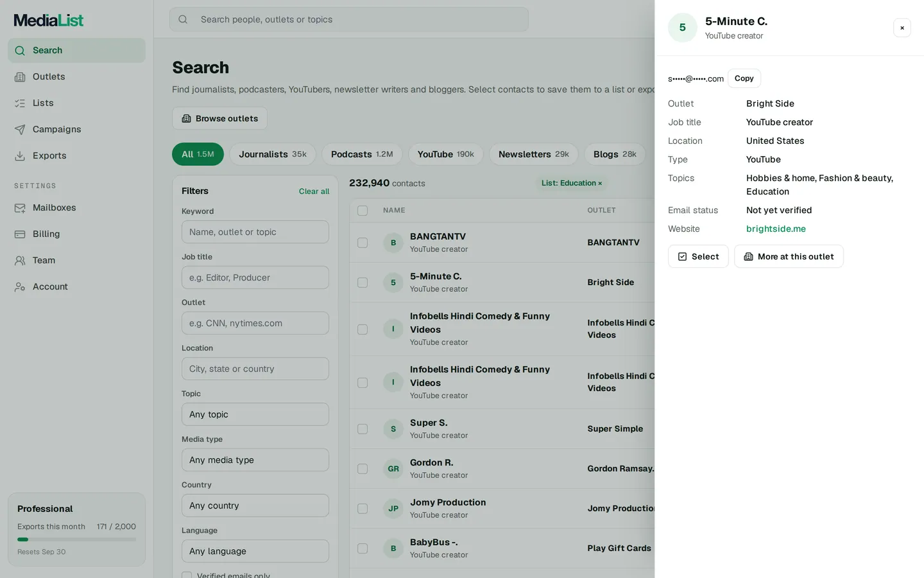Viewport: 924px width, 578px height.
Task: Click the Search magnifier icon in sidebar
Action: [x=20, y=51]
